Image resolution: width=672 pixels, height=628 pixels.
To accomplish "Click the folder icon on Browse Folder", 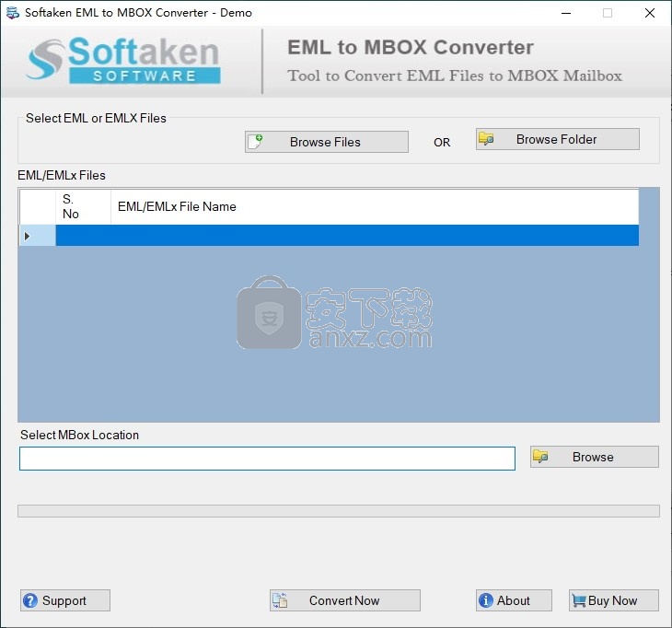I will coord(486,139).
